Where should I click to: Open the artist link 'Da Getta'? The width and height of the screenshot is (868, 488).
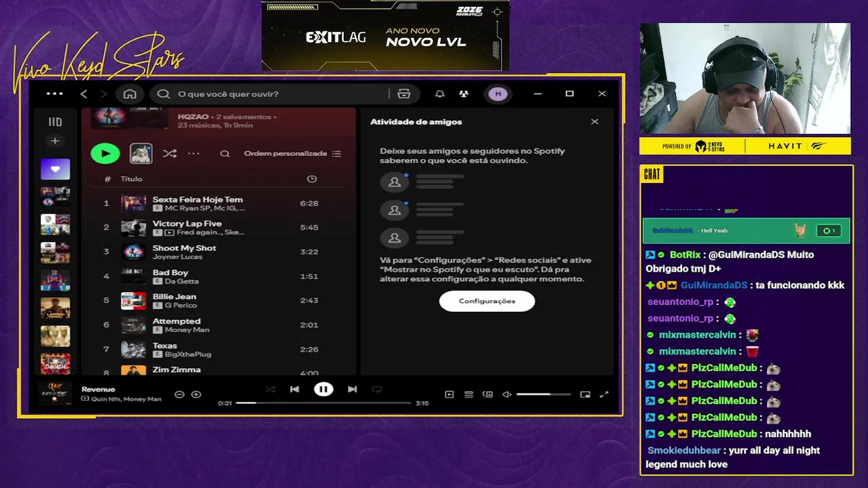coord(182,281)
